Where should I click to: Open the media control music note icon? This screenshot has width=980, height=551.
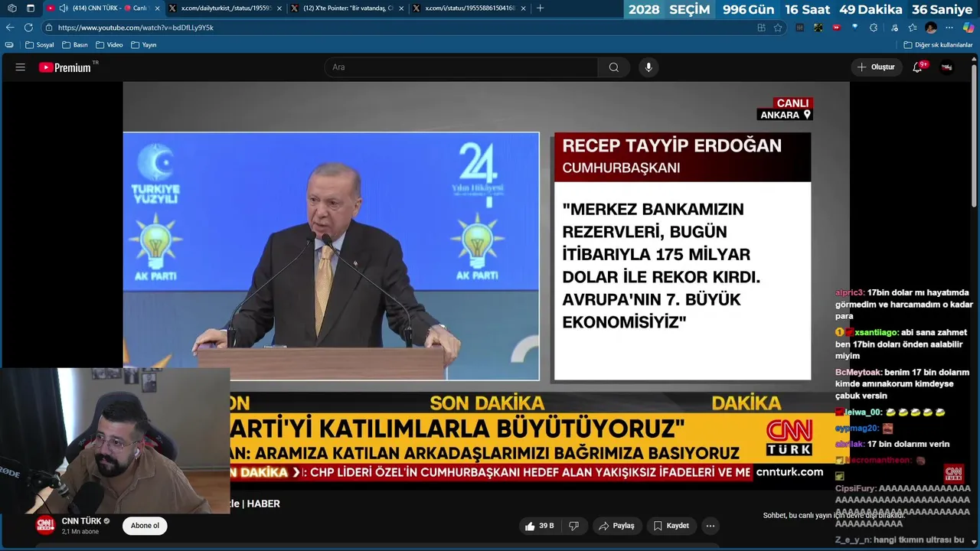coord(894,28)
